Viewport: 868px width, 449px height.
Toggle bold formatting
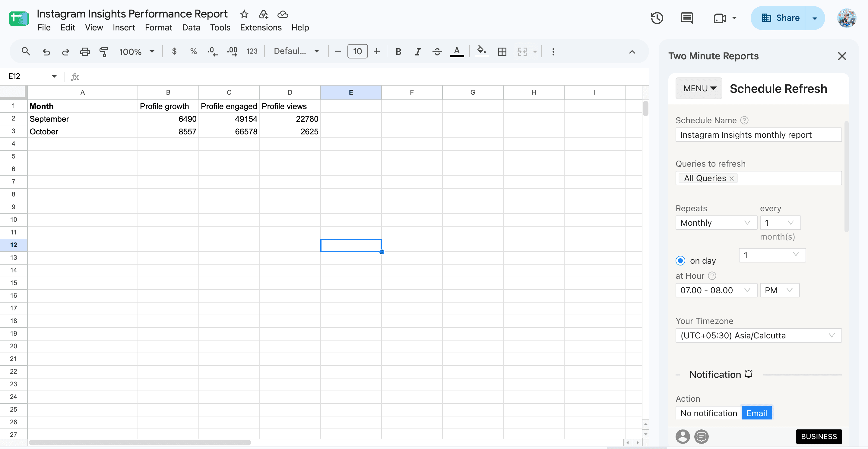pos(398,52)
